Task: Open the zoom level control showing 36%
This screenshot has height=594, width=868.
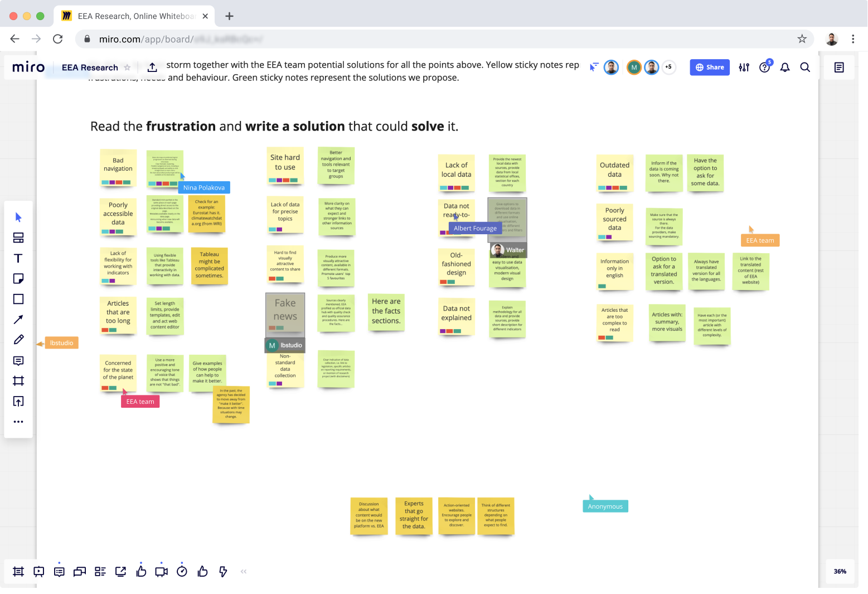Action: pyautogui.click(x=840, y=571)
